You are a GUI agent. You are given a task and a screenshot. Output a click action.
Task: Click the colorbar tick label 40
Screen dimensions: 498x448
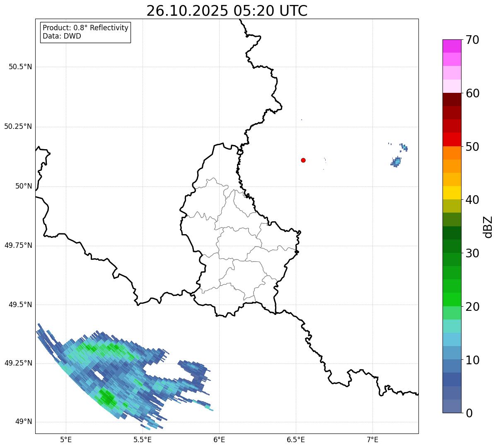pyautogui.click(x=472, y=200)
